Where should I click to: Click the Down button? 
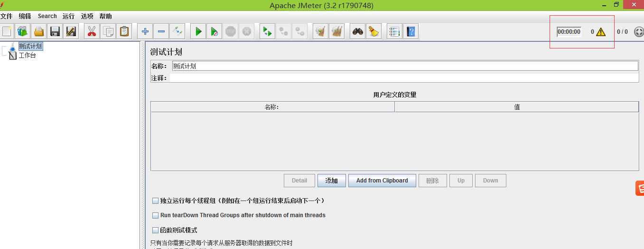click(490, 181)
